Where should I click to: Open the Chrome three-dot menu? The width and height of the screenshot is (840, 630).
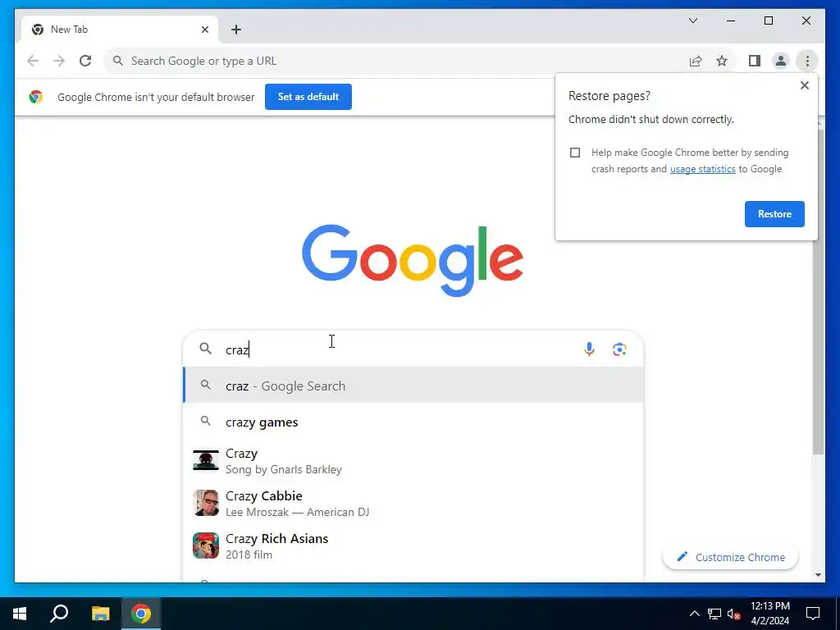click(x=807, y=61)
